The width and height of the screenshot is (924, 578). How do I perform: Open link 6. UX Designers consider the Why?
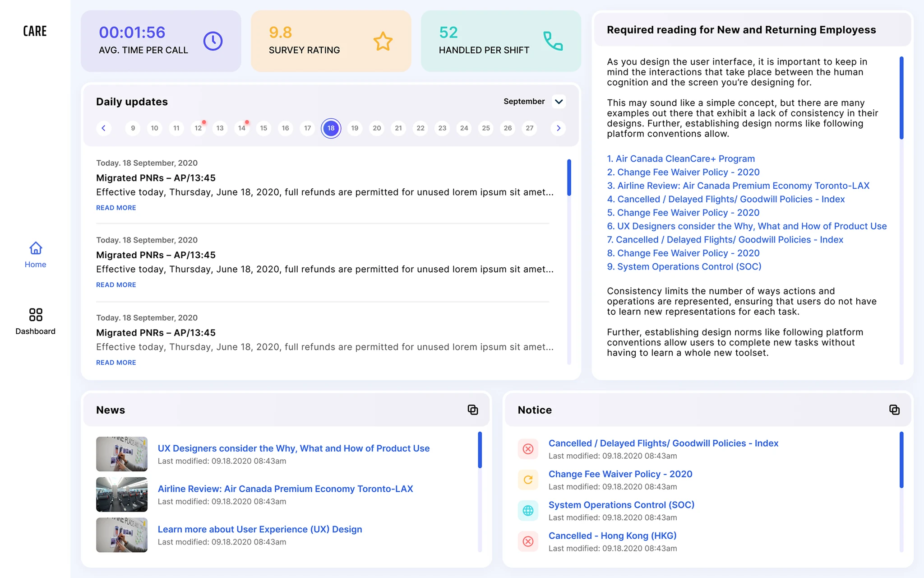[747, 226]
